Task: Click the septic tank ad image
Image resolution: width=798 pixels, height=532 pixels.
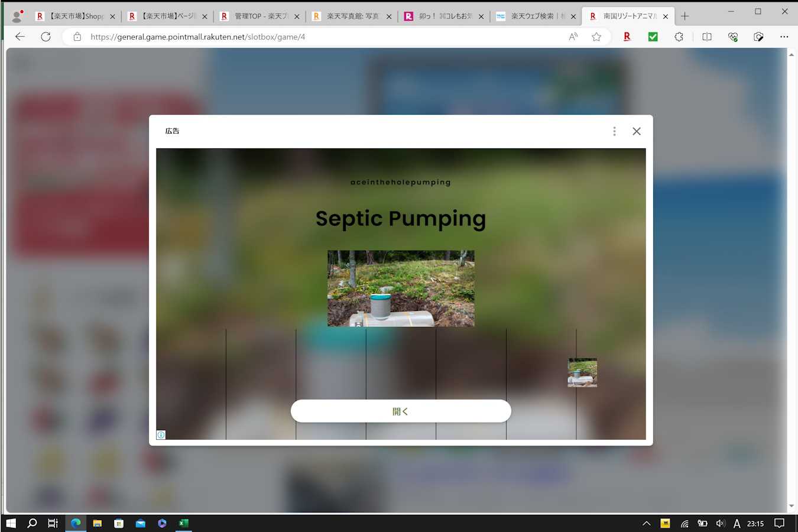Action: pyautogui.click(x=401, y=288)
